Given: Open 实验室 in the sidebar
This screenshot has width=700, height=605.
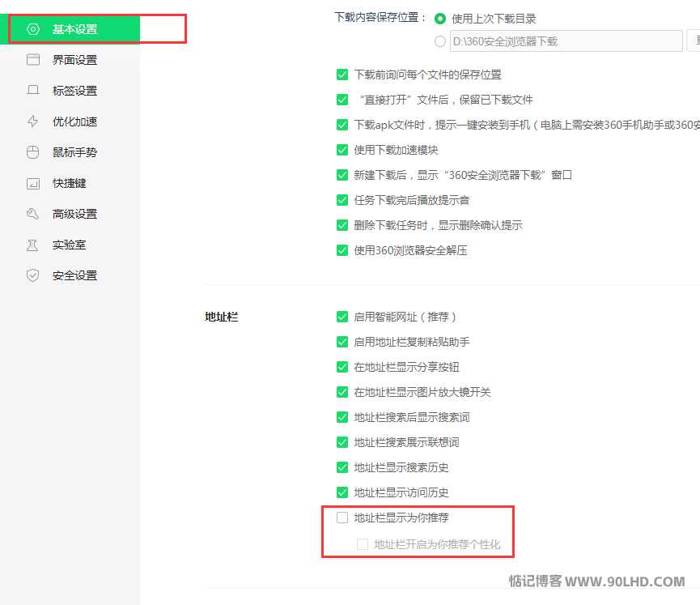Looking at the screenshot, I should click(x=70, y=245).
